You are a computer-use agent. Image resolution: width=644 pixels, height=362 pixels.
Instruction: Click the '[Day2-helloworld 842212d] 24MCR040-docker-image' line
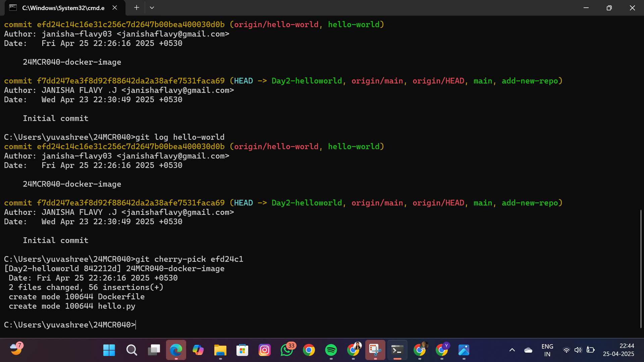click(114, 268)
